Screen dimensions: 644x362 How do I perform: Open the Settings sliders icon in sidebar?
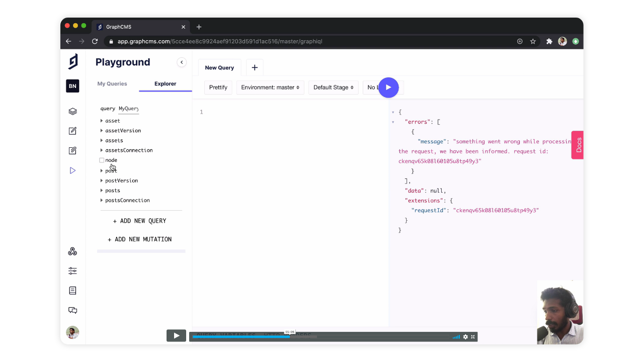tap(72, 271)
